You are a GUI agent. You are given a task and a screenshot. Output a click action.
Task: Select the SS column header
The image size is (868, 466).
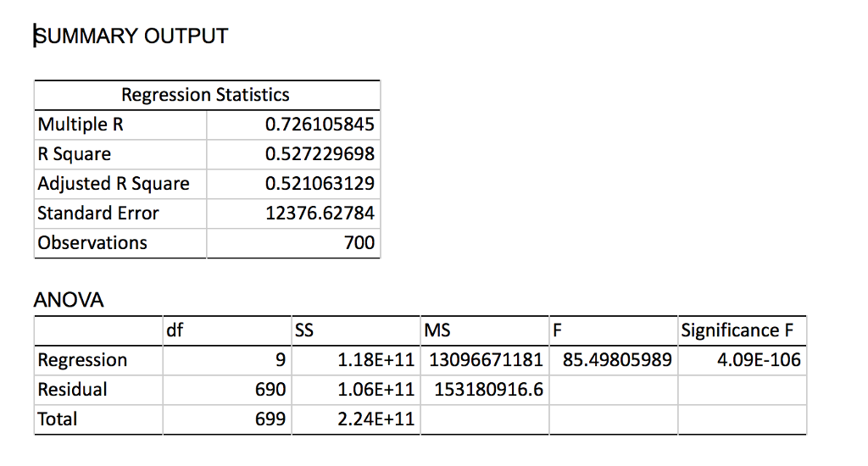tap(304, 330)
